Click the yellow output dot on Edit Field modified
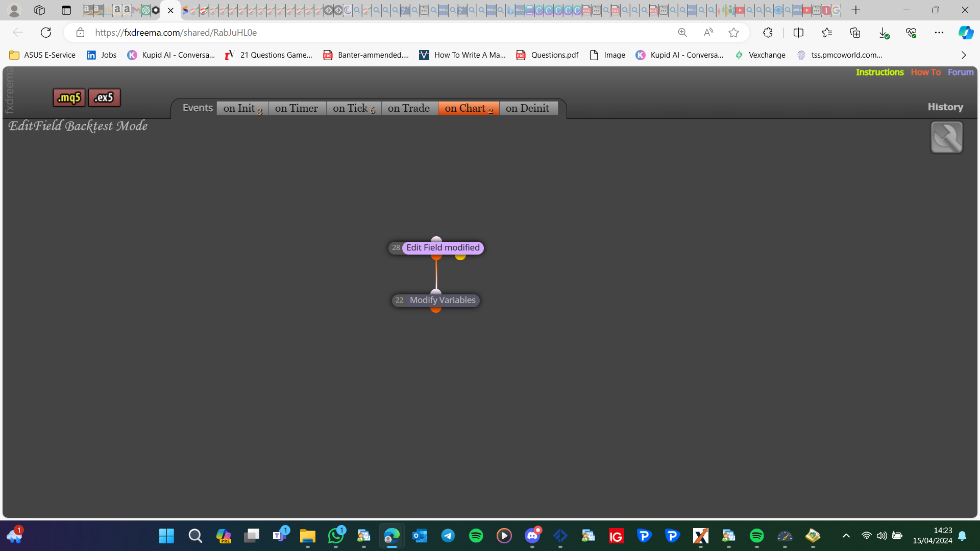Screen dimensions: 980x551 [460, 256]
